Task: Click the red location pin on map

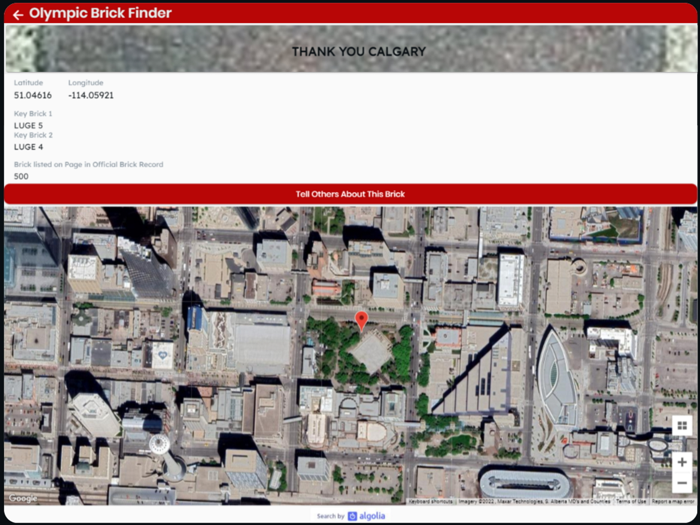Action: [x=361, y=321]
